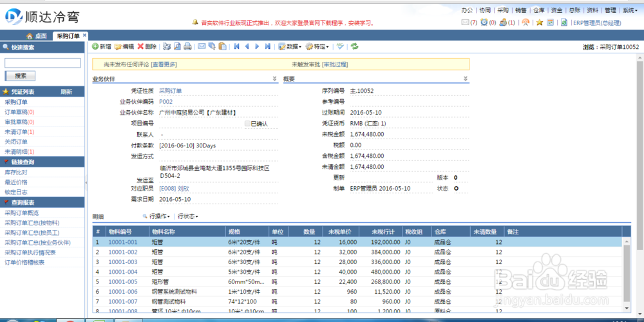644x322 pixels.
Task: Click the ABC spell-check icon
Action: click(340, 46)
